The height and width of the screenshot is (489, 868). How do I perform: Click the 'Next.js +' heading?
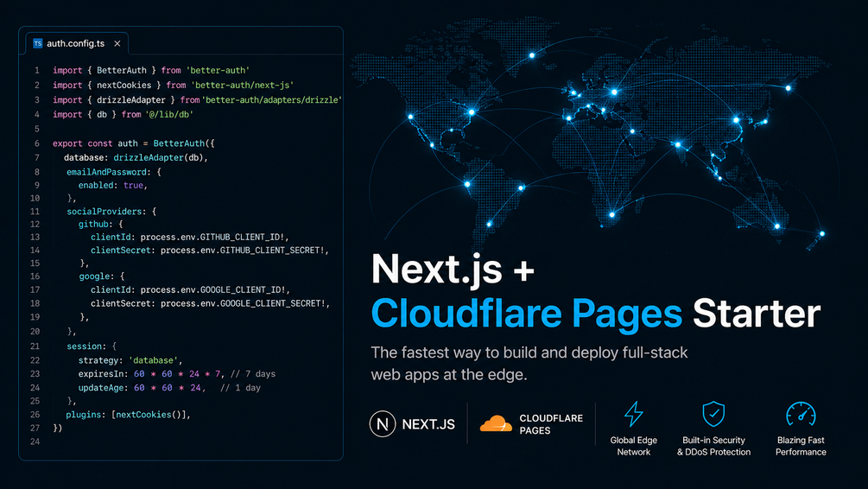[x=453, y=270]
